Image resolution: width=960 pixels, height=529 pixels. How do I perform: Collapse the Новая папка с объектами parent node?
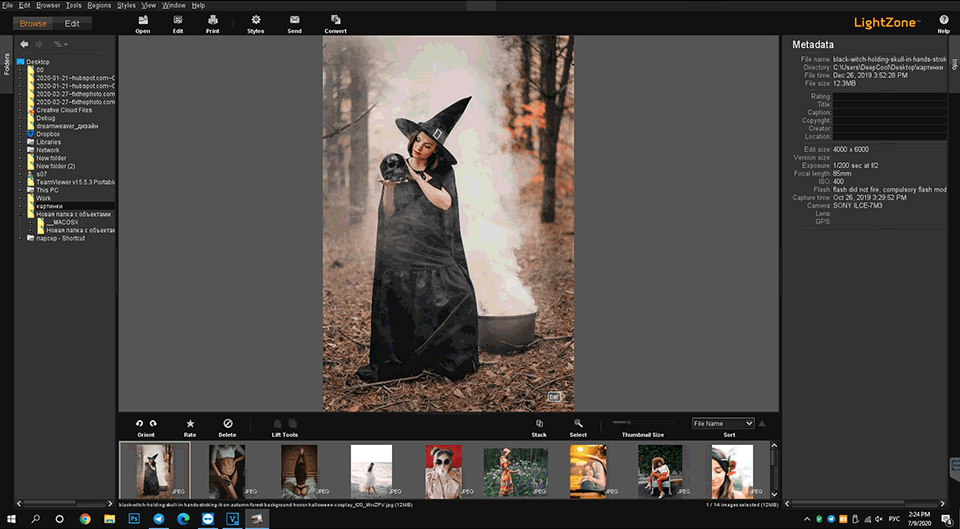point(20,214)
